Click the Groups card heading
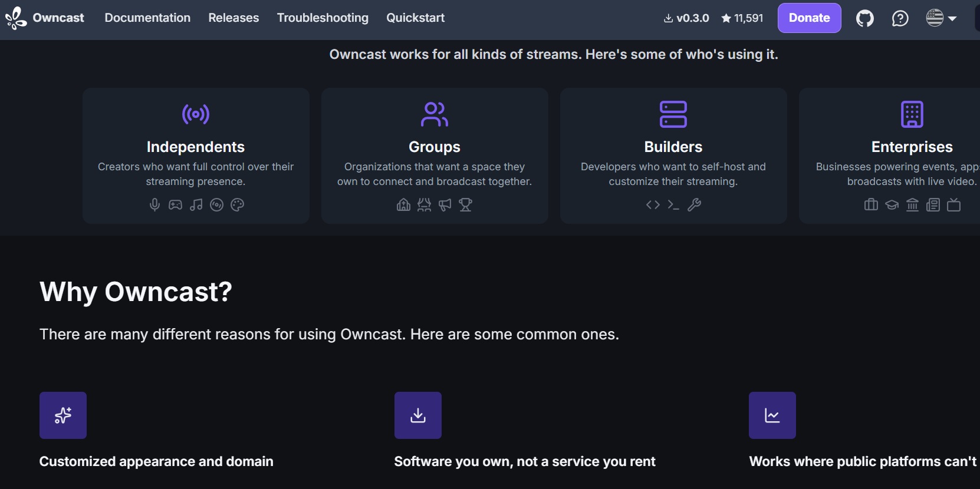Screen dimensions: 980x489 pyautogui.click(x=435, y=147)
